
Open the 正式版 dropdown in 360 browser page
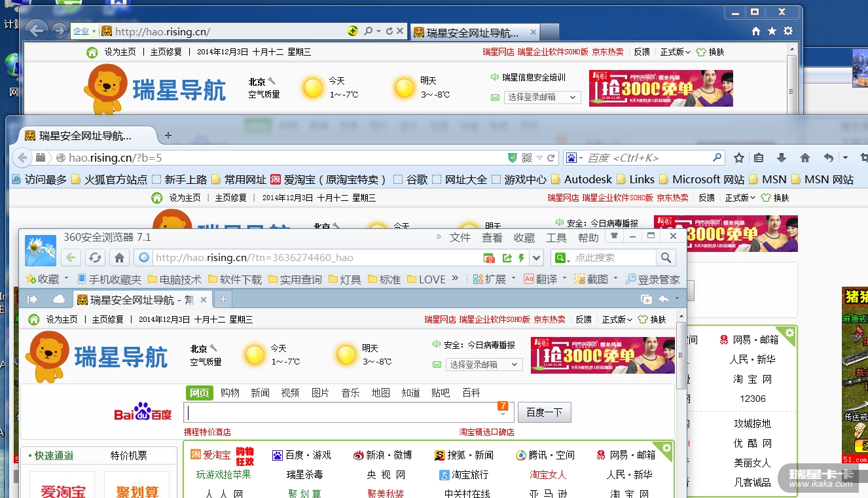pos(617,319)
